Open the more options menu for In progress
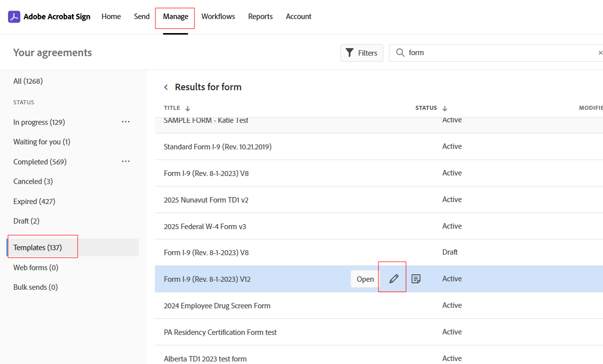 pyautogui.click(x=126, y=122)
